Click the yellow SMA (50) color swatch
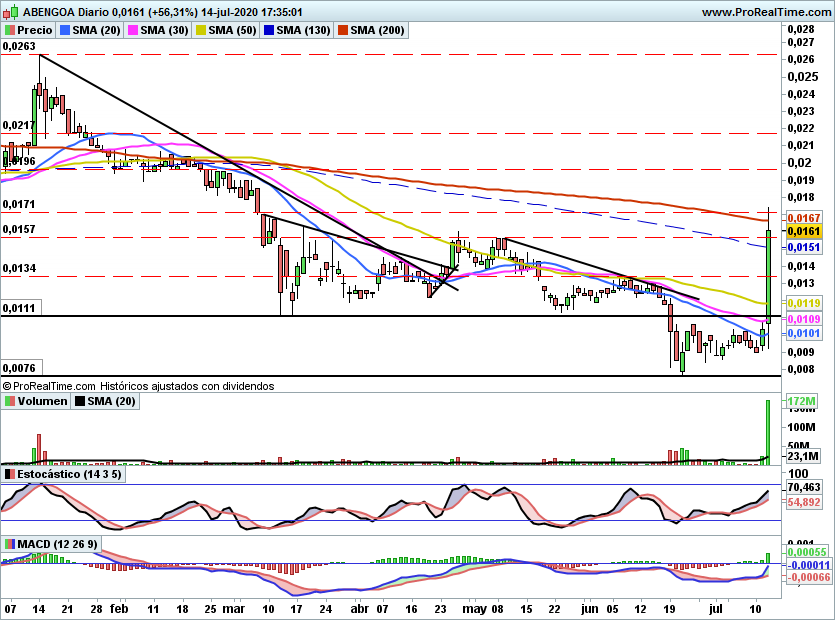The width and height of the screenshot is (835, 620). (x=201, y=30)
